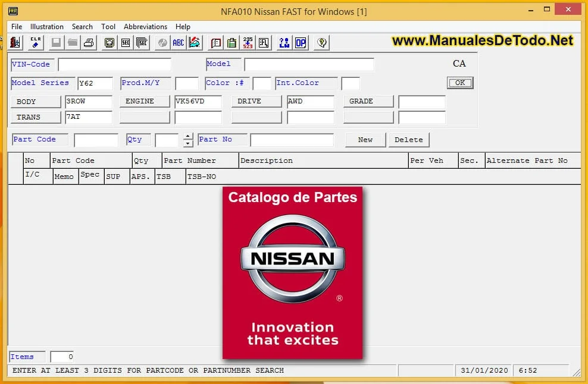588x384 pixels.
Task: Click into the Model input field
Action: click(309, 64)
